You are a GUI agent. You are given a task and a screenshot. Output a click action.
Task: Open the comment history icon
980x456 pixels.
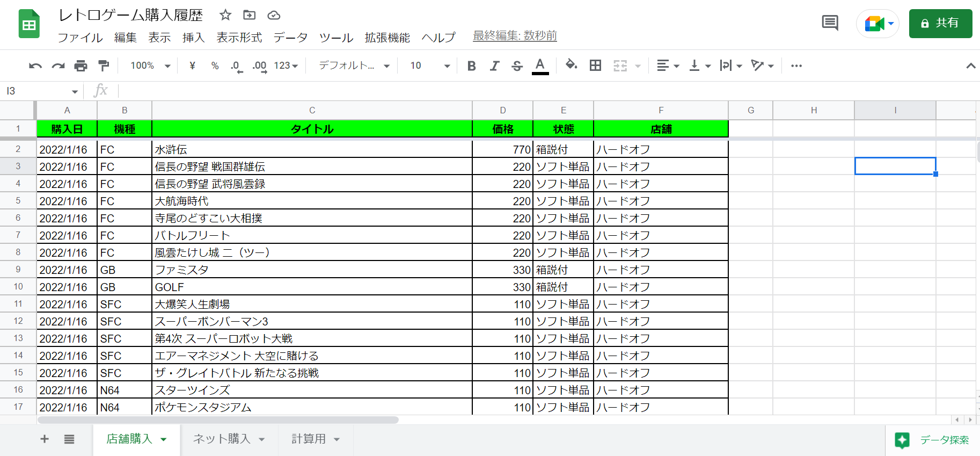tap(830, 23)
